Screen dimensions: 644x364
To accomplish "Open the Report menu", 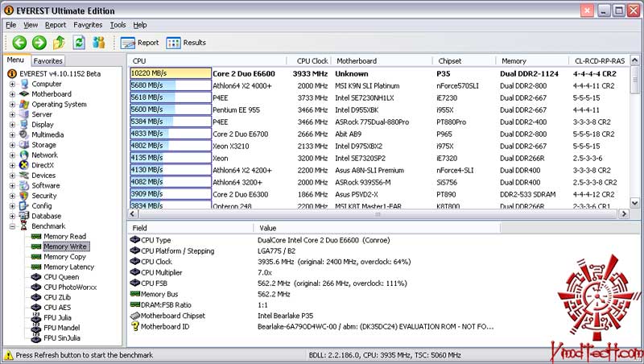I will point(56,25).
